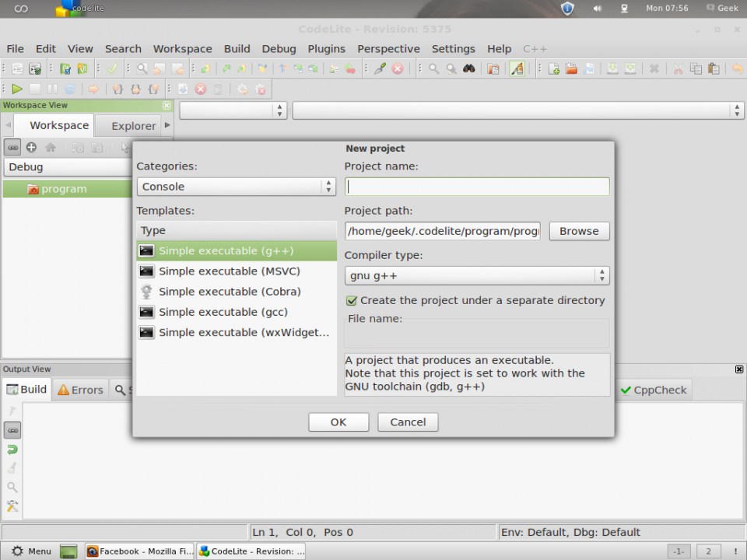
Task: Click the link editor icon in Workspace toolbar
Action: 13,148
